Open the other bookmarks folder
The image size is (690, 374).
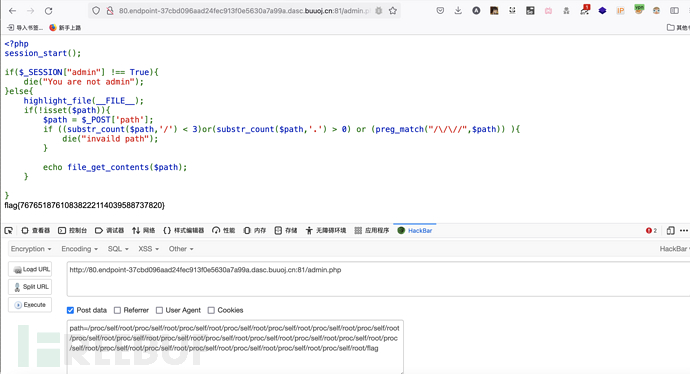(678, 28)
